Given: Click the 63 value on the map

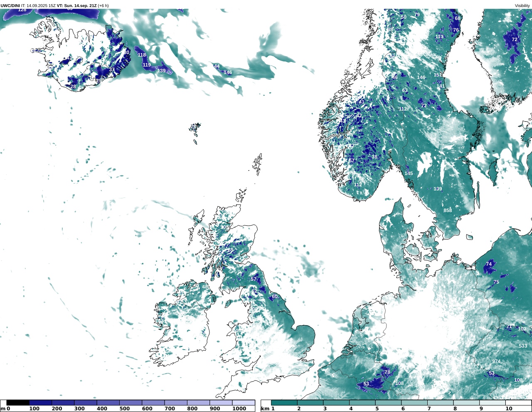Looking at the screenshot, I should pyautogui.click(x=405, y=90).
